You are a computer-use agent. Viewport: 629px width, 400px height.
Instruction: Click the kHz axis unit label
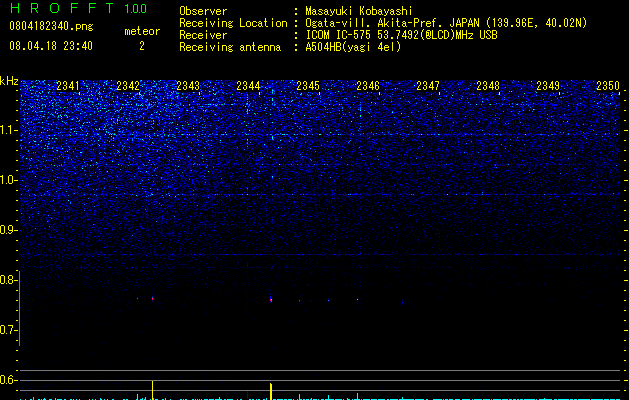tap(9, 81)
